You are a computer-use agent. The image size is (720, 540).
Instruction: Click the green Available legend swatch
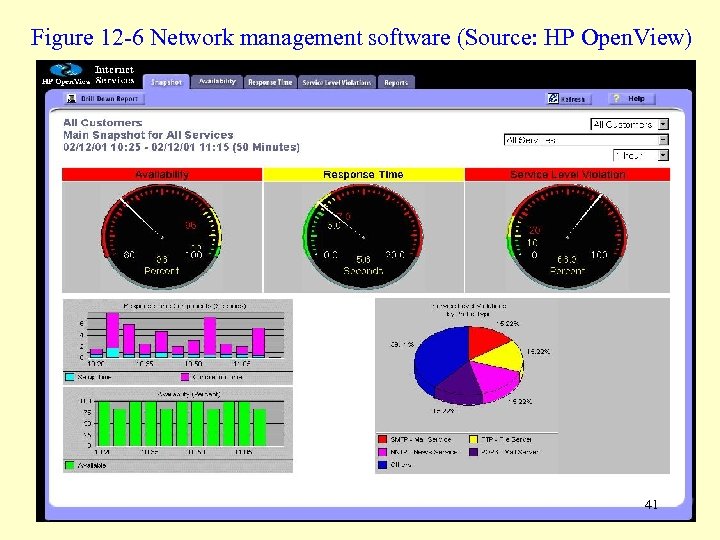coord(70,465)
